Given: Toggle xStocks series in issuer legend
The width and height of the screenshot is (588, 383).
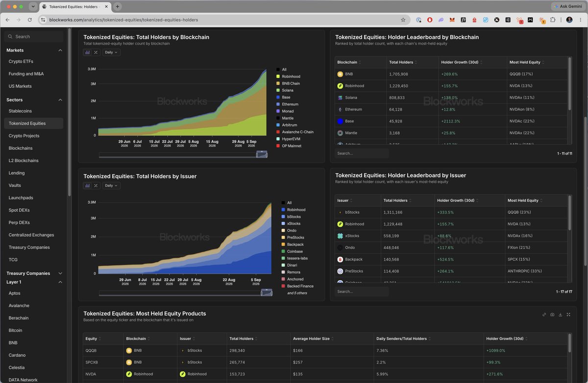Looking at the screenshot, I should point(291,223).
